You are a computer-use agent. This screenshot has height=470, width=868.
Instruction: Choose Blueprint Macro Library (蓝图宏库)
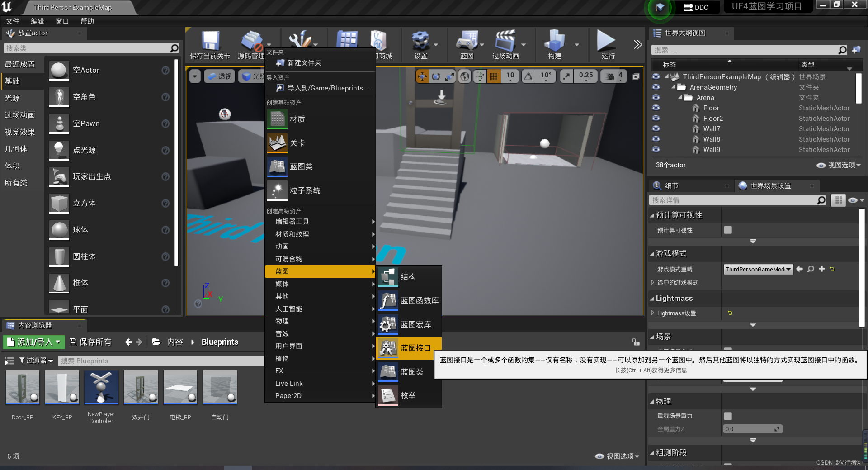(409, 324)
